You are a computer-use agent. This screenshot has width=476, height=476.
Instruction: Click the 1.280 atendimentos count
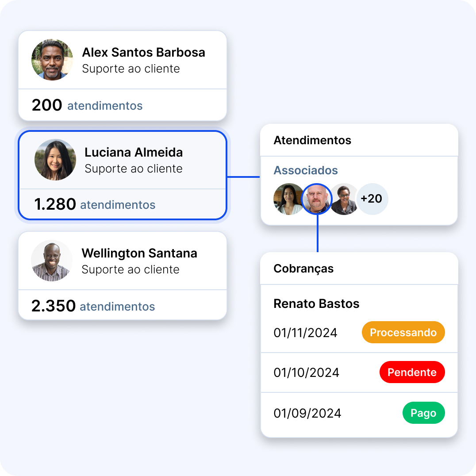click(95, 204)
